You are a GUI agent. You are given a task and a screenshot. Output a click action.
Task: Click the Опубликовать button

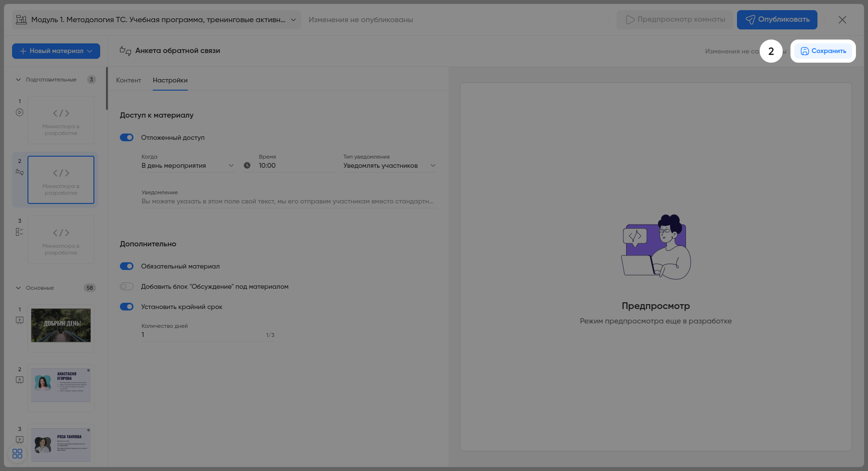pyautogui.click(x=777, y=20)
